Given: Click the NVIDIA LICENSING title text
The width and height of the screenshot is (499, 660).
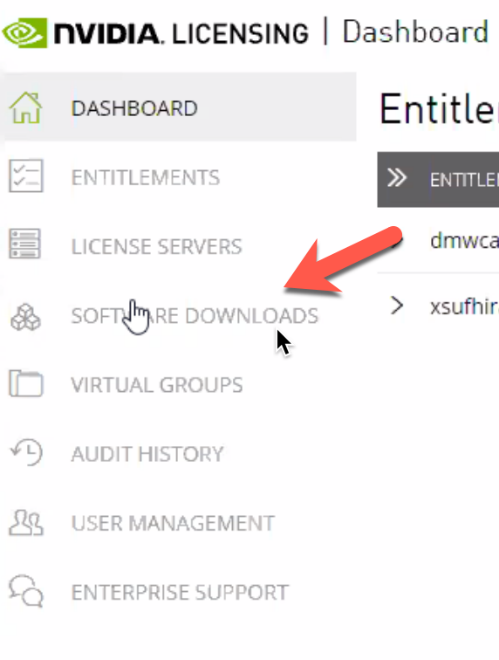Looking at the screenshot, I should point(181,34).
